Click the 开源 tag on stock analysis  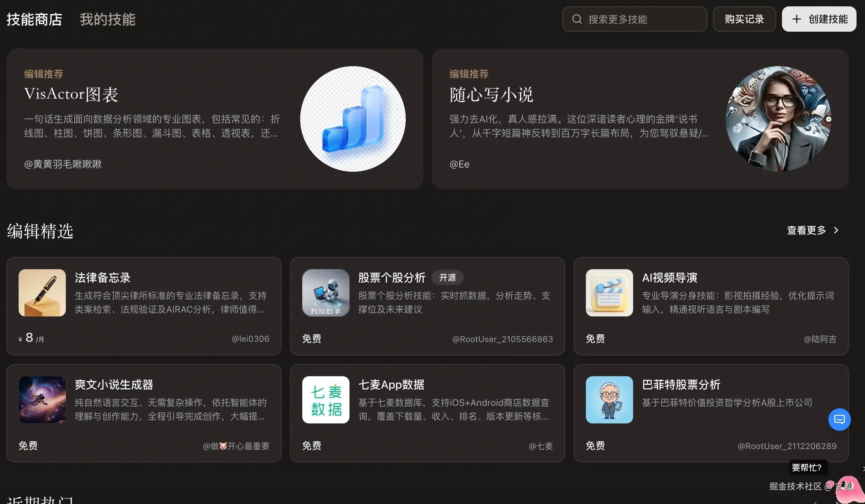pyautogui.click(x=447, y=278)
